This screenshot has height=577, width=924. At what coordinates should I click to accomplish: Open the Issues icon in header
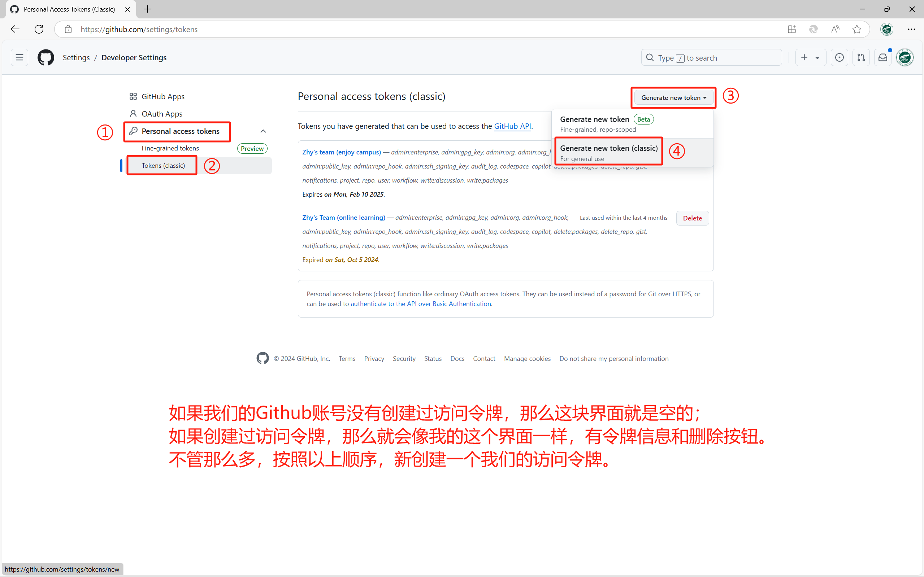tap(839, 58)
